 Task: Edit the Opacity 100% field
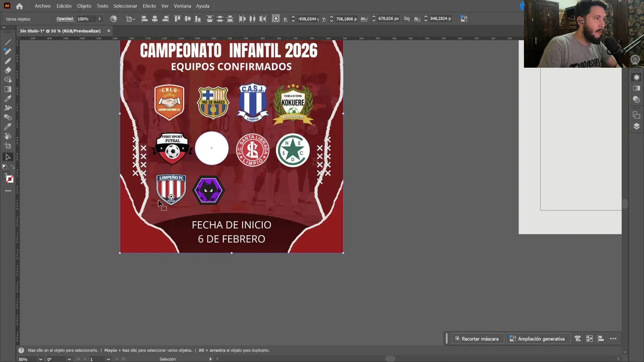(85, 19)
